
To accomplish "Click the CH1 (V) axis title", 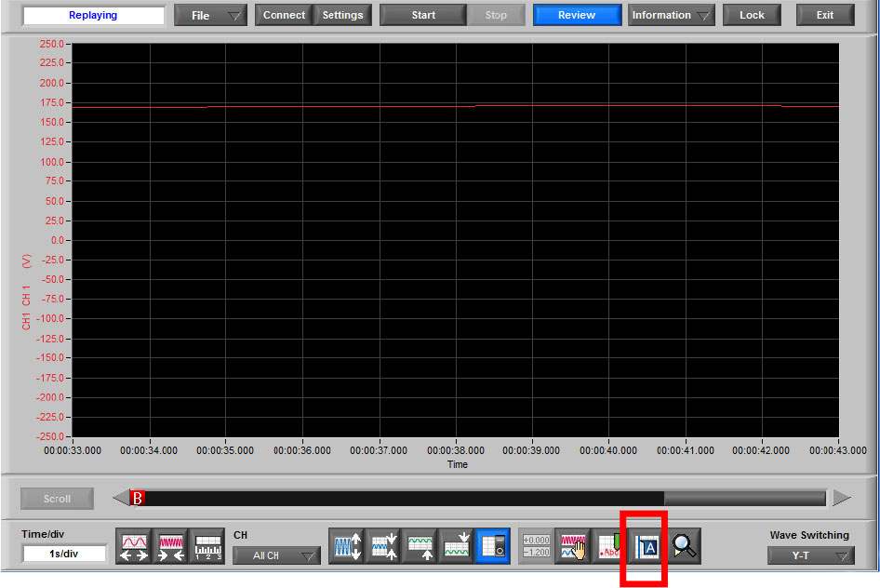I will (x=26, y=292).
